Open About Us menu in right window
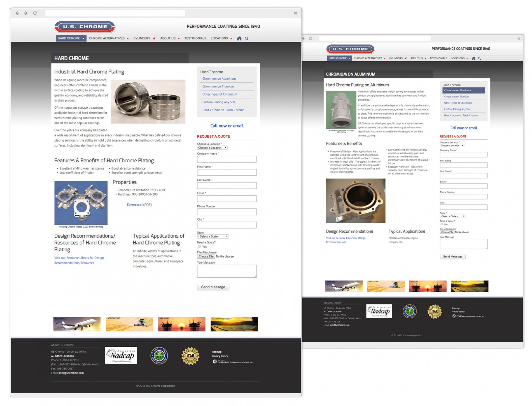 click(418, 58)
